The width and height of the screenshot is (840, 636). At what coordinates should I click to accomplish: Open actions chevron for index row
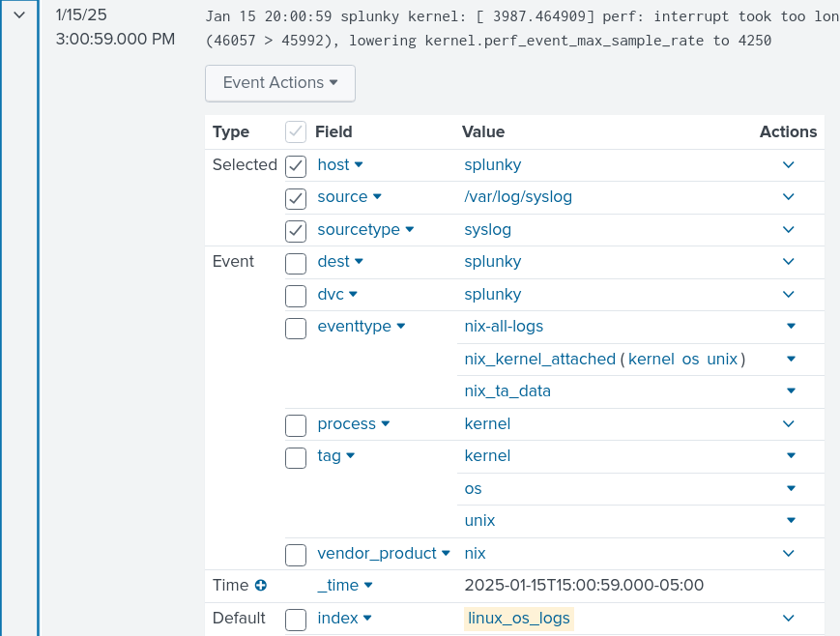click(x=789, y=619)
